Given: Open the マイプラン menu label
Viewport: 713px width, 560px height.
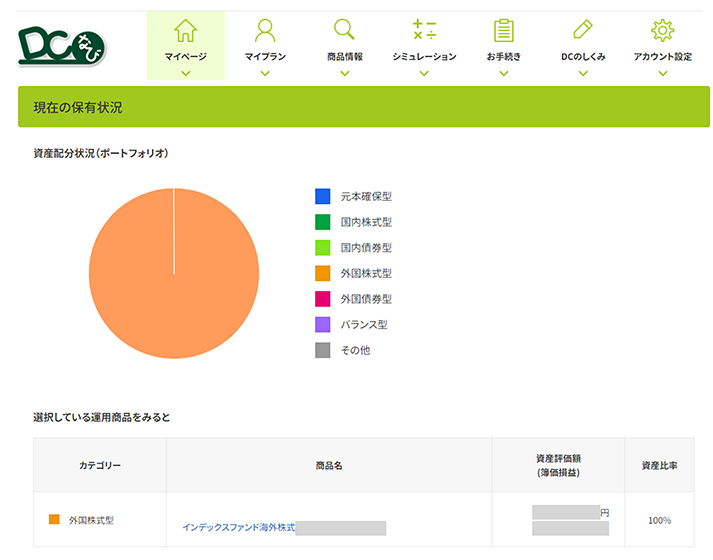Looking at the screenshot, I should [265, 56].
